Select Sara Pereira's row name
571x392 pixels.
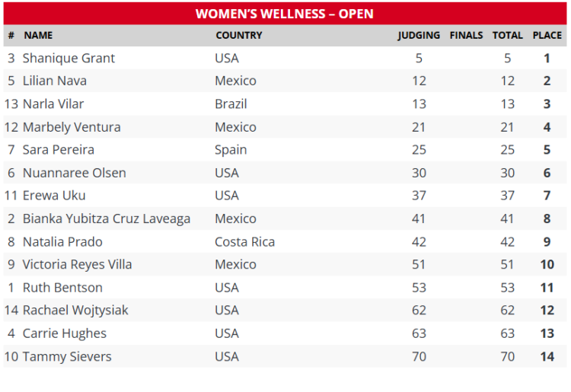click(x=59, y=150)
